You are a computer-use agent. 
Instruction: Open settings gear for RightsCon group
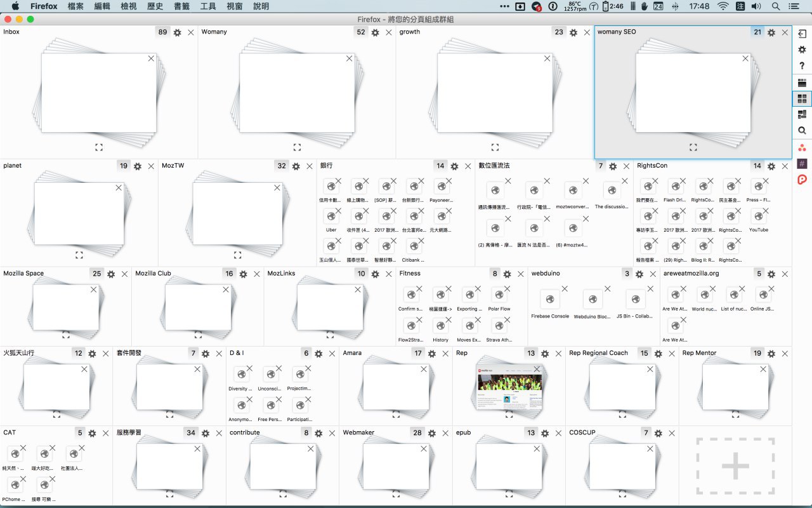tap(771, 166)
